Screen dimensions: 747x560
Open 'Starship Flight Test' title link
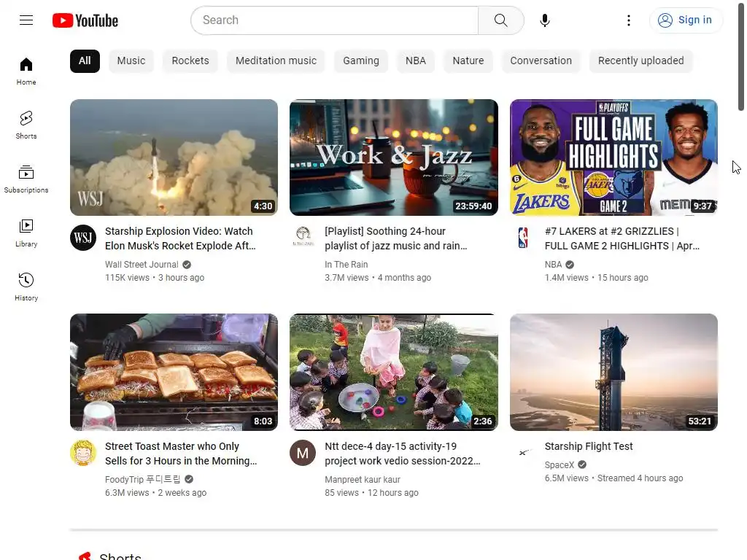(x=589, y=447)
